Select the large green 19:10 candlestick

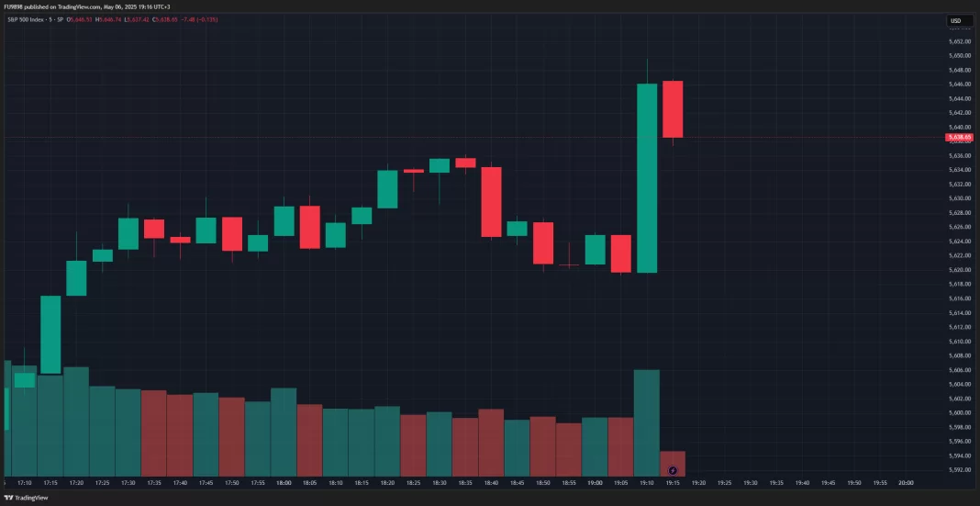point(647,177)
